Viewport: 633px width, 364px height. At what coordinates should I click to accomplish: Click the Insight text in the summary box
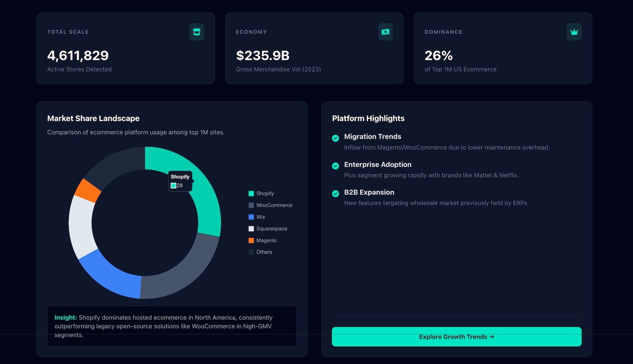(65, 317)
